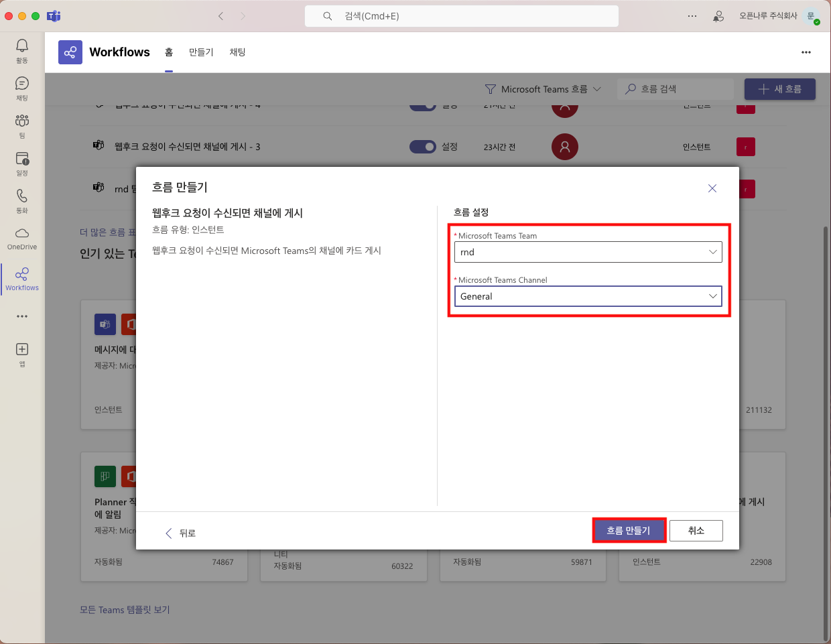Click the search field in title bar
Image resolution: width=831 pixels, height=644 pixels.
point(461,16)
